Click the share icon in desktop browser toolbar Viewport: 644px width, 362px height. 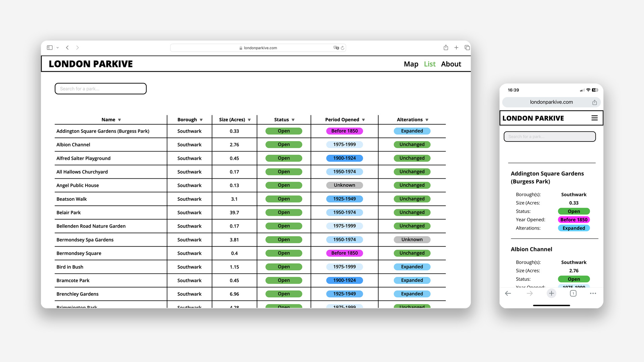coord(446,48)
